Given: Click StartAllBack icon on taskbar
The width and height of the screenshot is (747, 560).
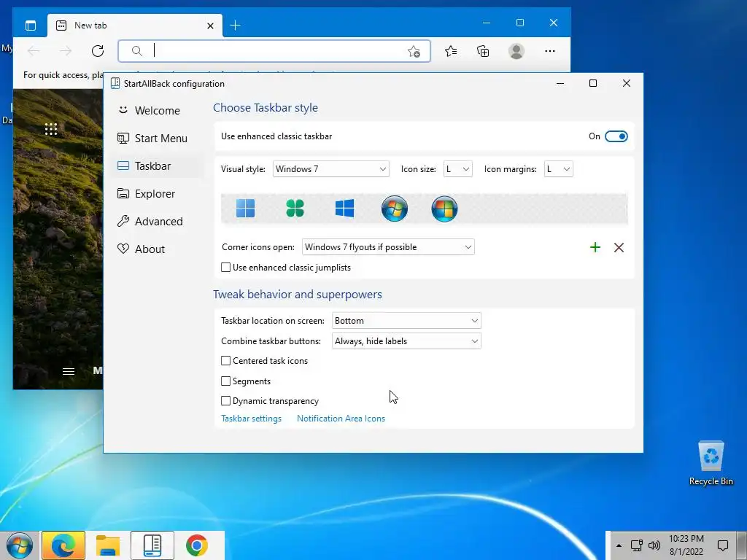Looking at the screenshot, I should pos(152,545).
